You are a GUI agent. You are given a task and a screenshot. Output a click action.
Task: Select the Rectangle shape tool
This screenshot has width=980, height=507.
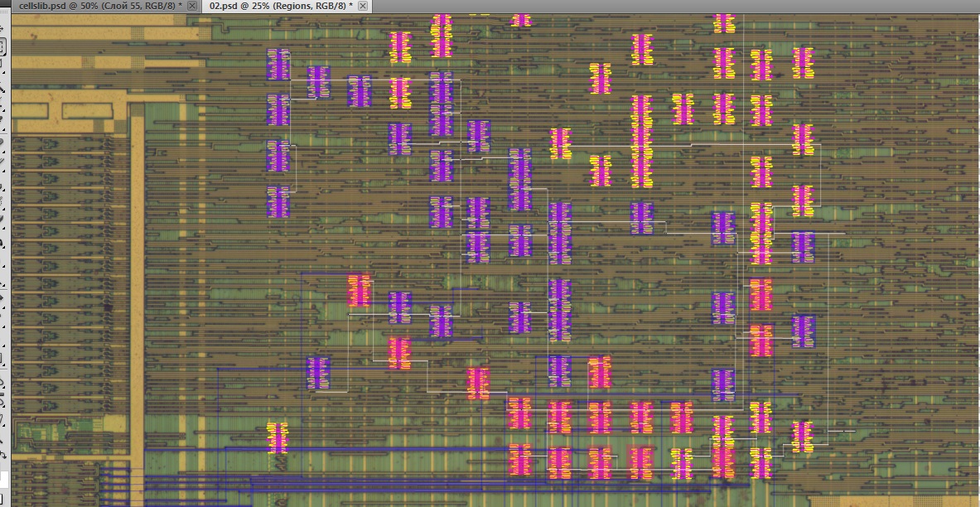(2, 359)
